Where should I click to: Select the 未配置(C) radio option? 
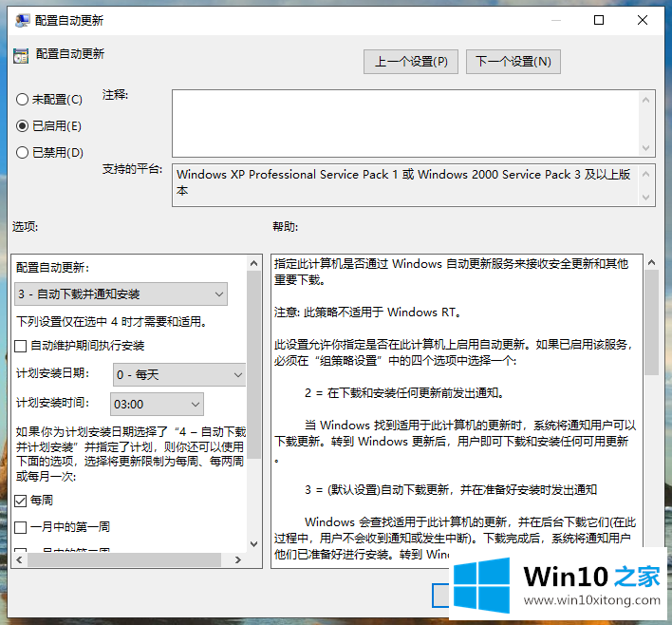pyautogui.click(x=48, y=100)
